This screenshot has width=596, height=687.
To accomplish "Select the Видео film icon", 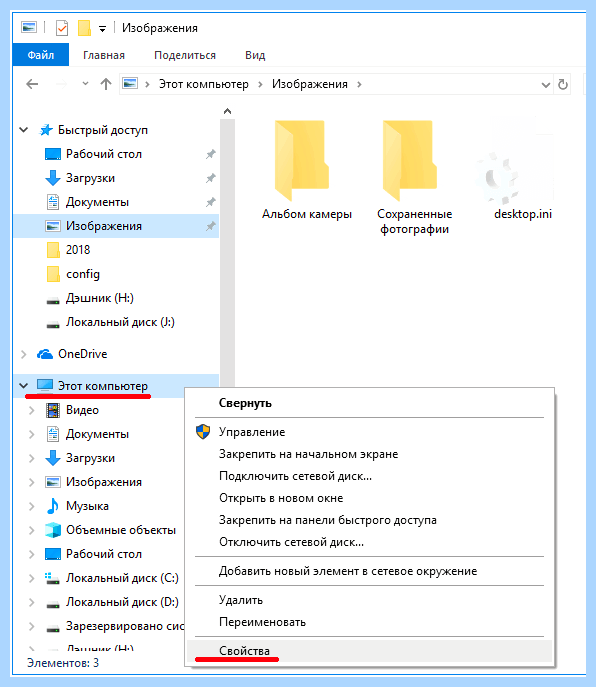I will [x=53, y=410].
